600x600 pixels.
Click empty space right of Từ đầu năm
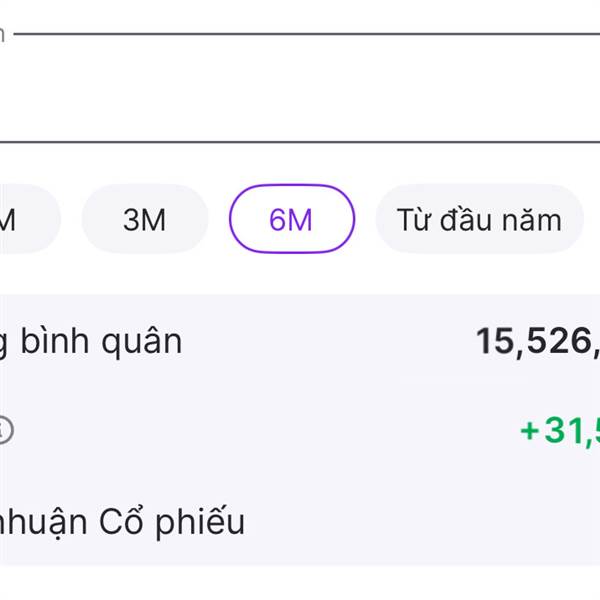click(592, 220)
